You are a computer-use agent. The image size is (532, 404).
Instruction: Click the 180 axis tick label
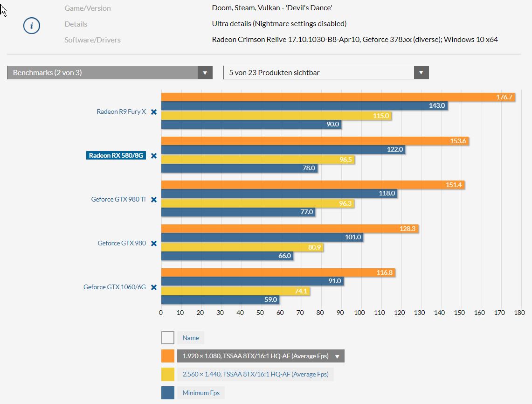[x=519, y=313]
